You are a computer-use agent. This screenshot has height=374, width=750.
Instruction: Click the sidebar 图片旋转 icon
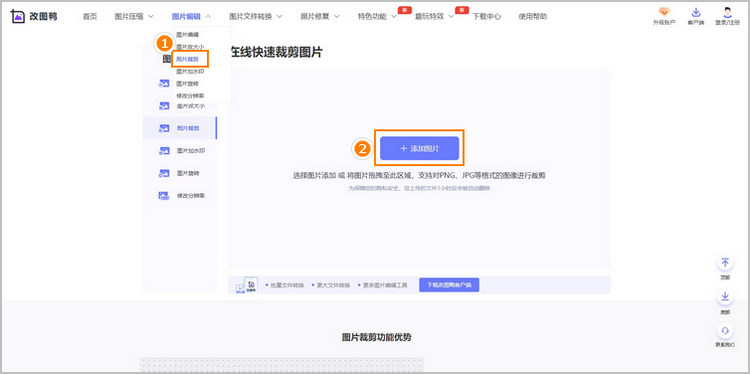point(164,173)
